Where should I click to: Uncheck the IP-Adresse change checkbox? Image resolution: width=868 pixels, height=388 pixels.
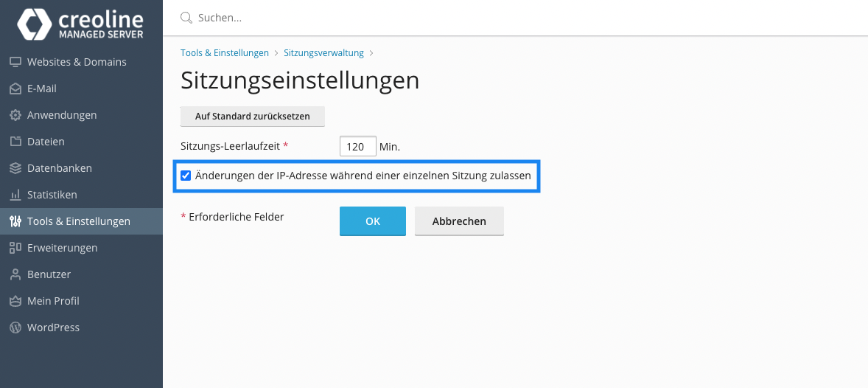[186, 176]
